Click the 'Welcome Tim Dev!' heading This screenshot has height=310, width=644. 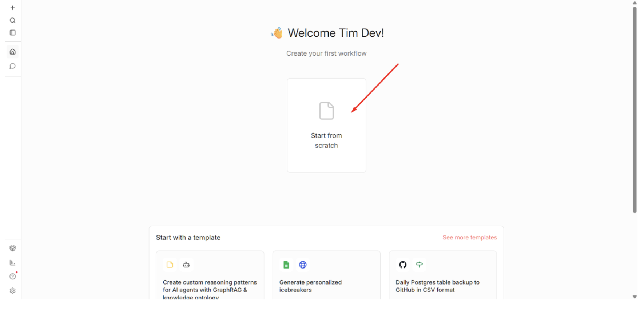336,33
